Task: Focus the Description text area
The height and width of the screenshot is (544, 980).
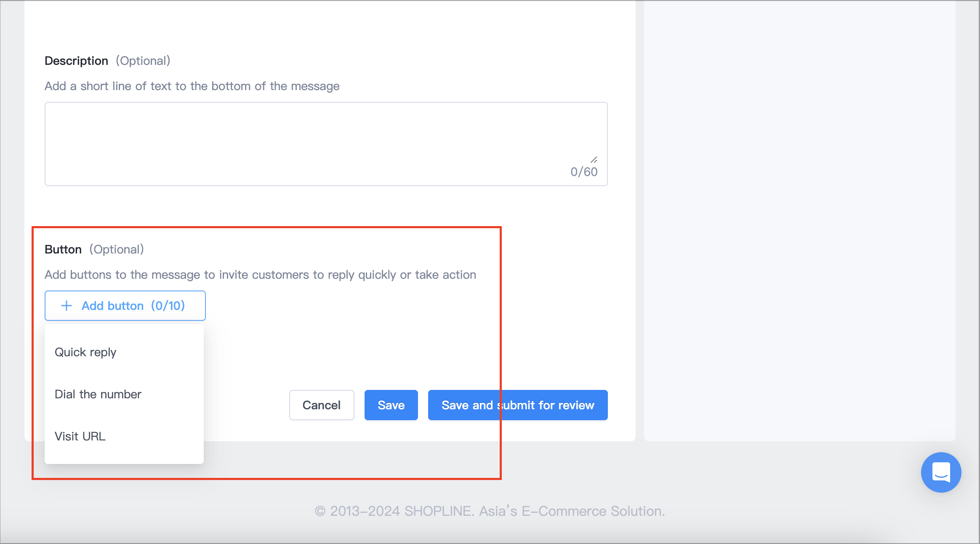Action: pyautogui.click(x=326, y=144)
